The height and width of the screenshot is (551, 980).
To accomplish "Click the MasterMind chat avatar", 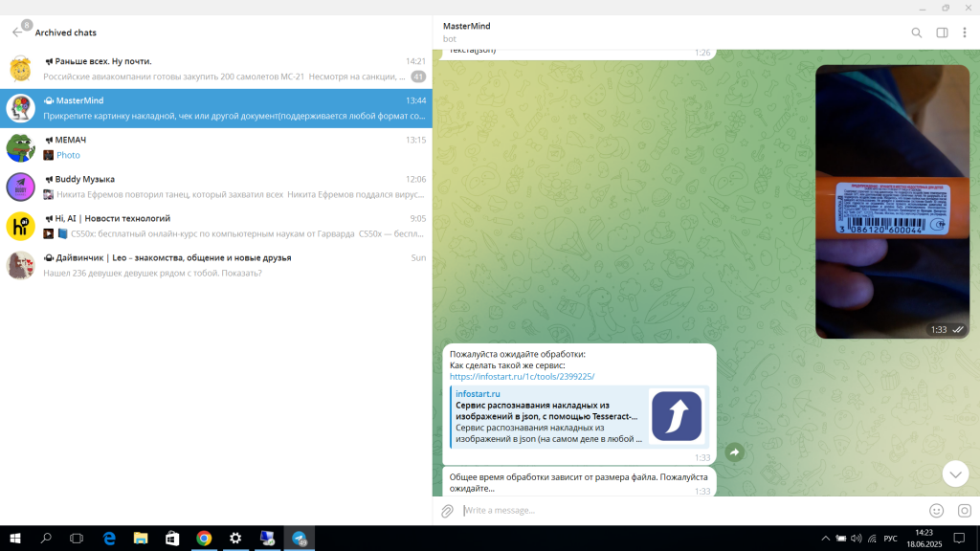I will [21, 108].
